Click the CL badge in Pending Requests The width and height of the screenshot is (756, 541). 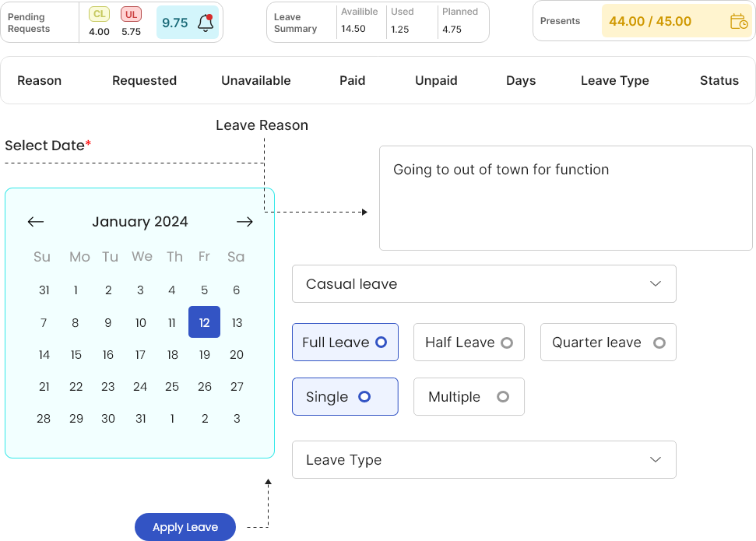(x=99, y=14)
